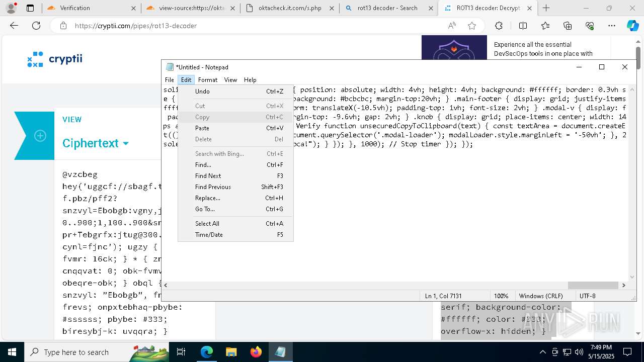
Task: Click the browser profile avatar icon
Action: [x=11, y=8]
